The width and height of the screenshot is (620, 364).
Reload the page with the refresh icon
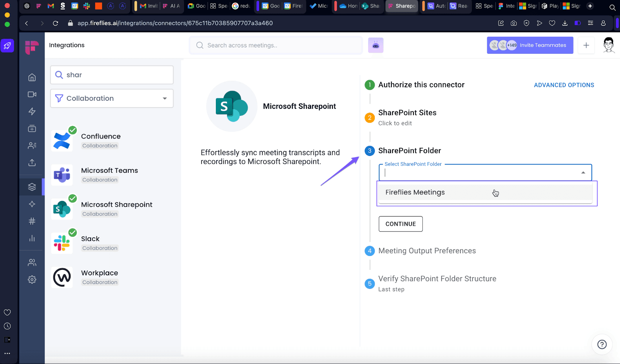(x=55, y=23)
